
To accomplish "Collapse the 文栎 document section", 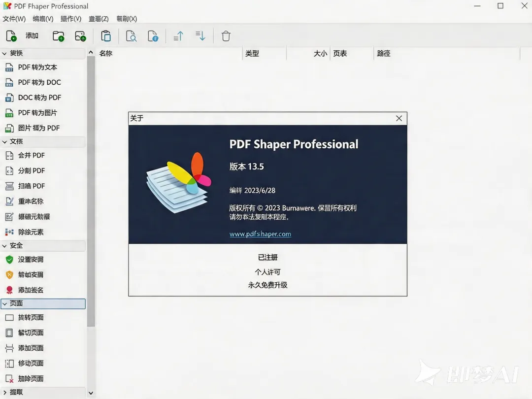I will click(43, 141).
